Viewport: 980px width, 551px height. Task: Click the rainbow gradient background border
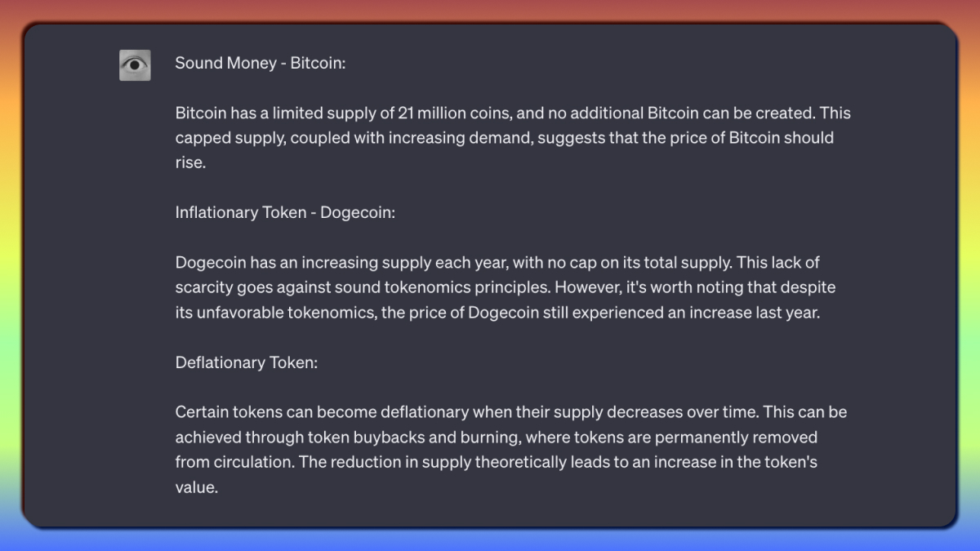[x=490, y=10]
